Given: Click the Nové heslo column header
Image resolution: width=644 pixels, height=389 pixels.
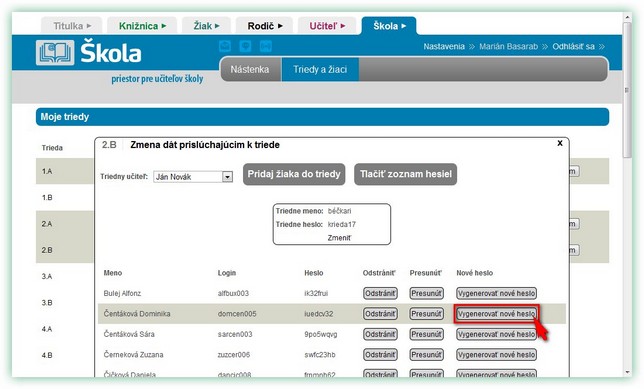Looking at the screenshot, I should 475,273.
